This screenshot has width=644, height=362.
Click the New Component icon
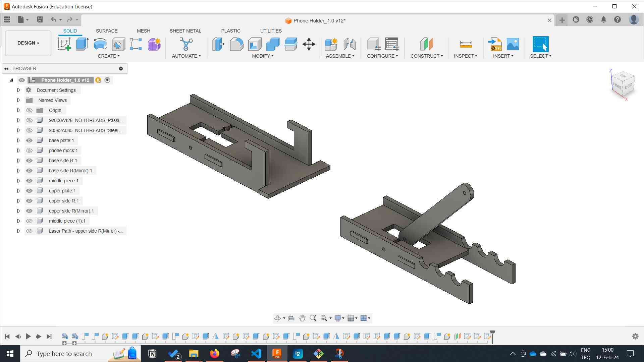pos(331,44)
